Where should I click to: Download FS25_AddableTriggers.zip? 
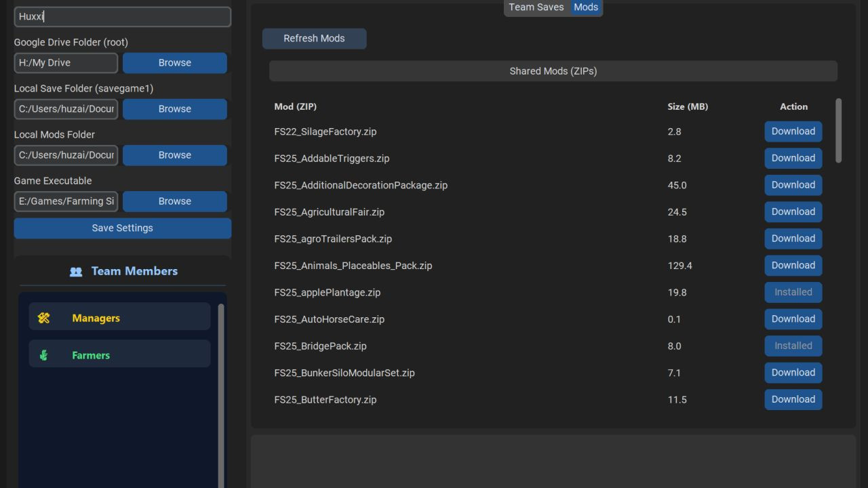point(793,158)
